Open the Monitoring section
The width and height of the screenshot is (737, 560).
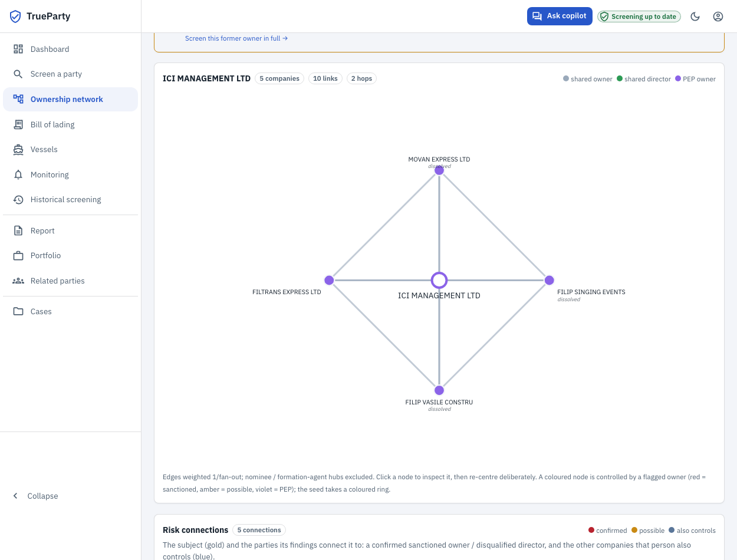click(70, 174)
